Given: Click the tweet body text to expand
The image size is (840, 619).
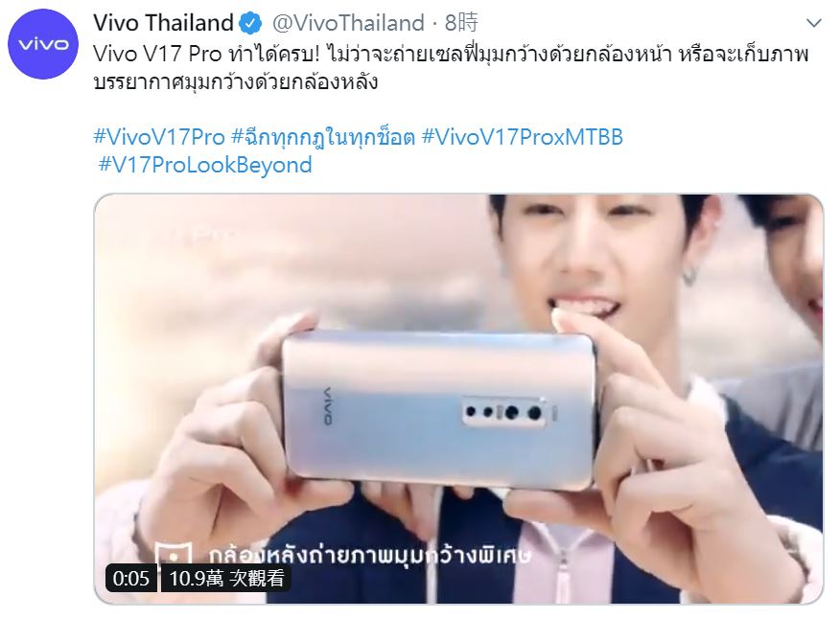Looking at the screenshot, I should 451,69.
